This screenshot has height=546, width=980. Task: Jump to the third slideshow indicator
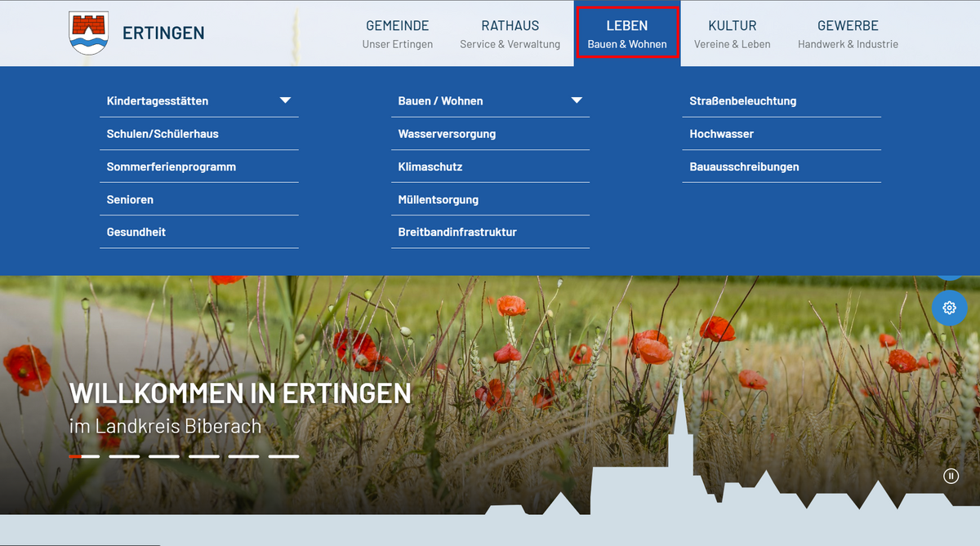(x=164, y=456)
